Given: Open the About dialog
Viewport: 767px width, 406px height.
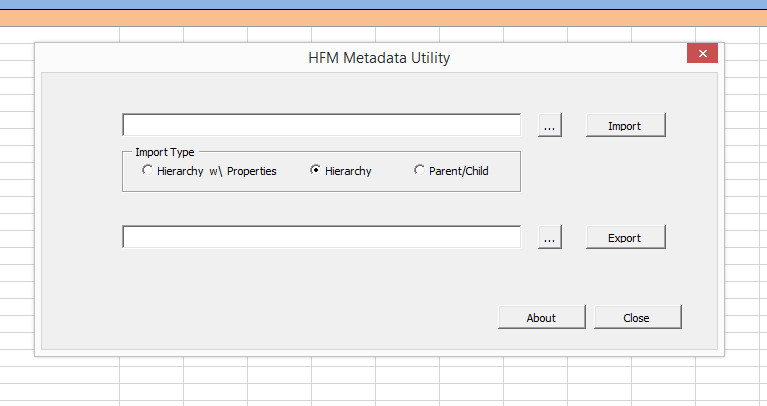Looking at the screenshot, I should (541, 317).
